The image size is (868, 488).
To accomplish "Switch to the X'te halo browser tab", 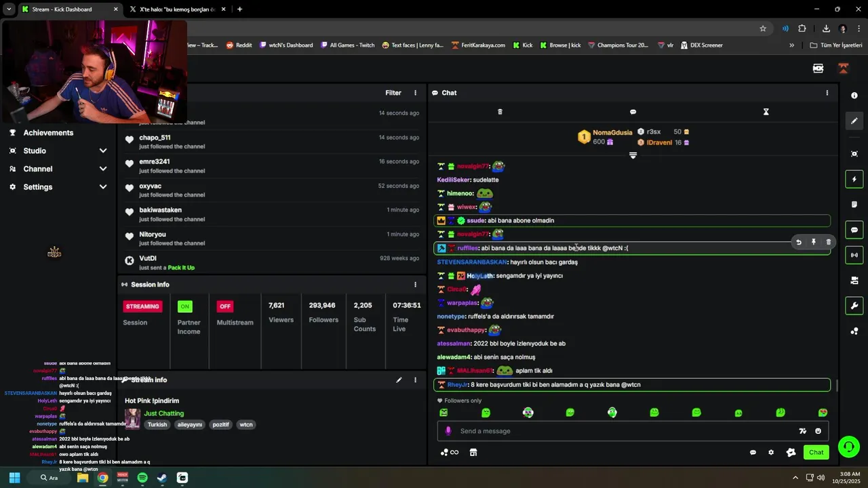I will pyautogui.click(x=178, y=9).
